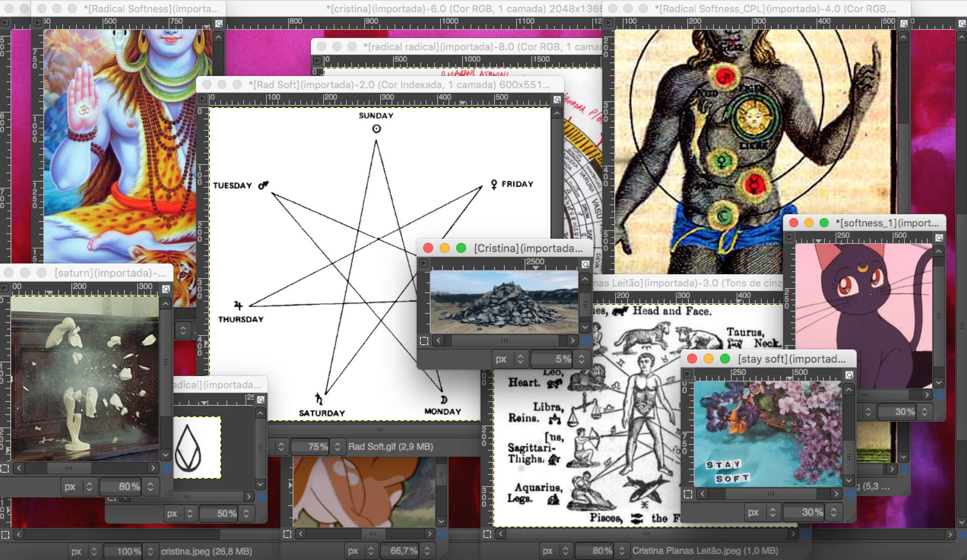
Task: Click the horizontal scrollbar in the saturn window
Action: (x=69, y=468)
